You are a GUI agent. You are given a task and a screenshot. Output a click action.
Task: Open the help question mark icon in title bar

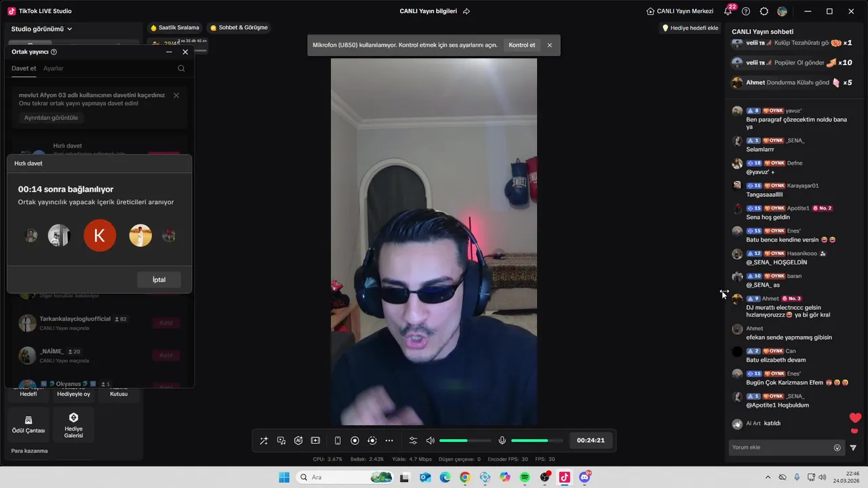pyautogui.click(x=746, y=12)
